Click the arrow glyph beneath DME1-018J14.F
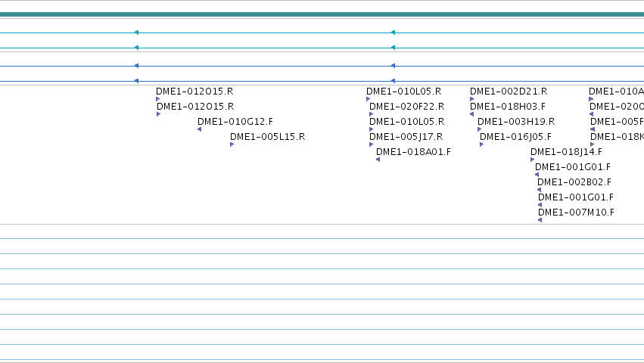The image size is (644, 363). pyautogui.click(x=533, y=160)
